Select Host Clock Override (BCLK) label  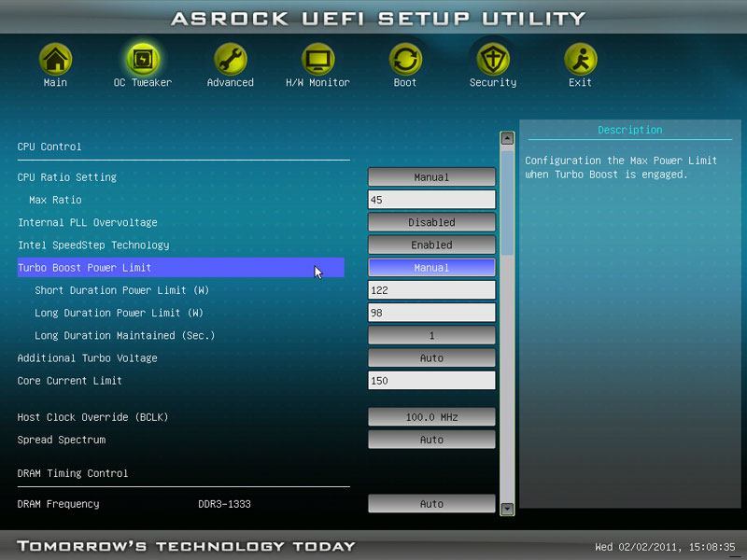(92, 417)
